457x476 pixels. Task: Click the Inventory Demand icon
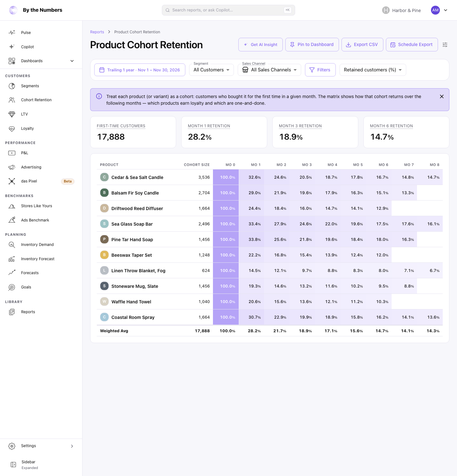(12, 245)
